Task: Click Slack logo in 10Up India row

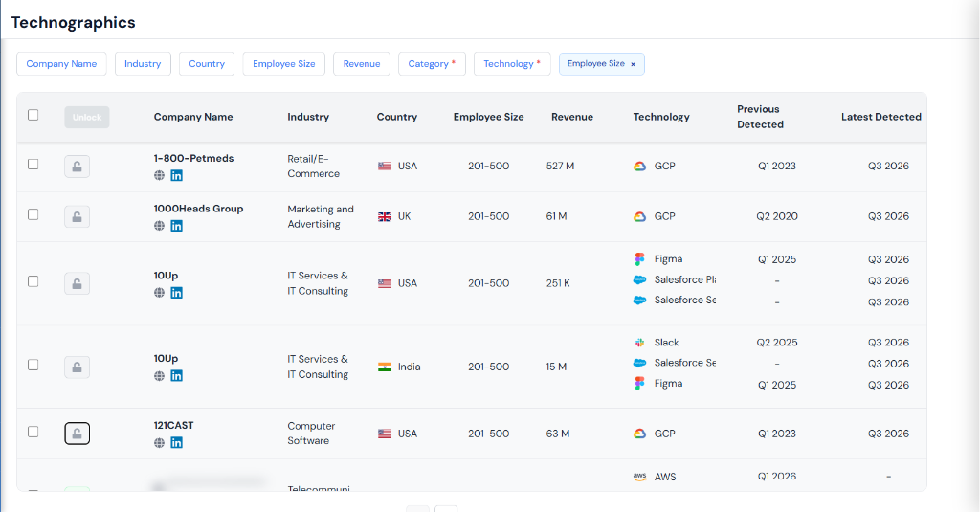Action: coord(639,343)
